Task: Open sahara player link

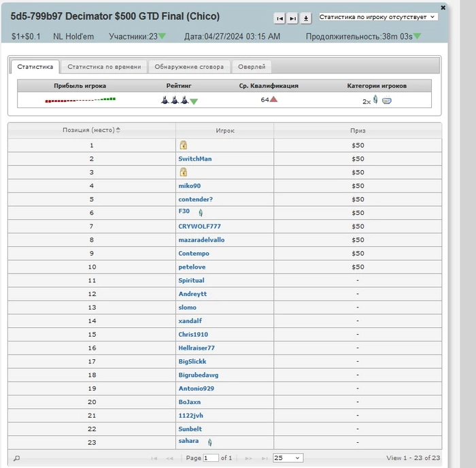Action: coord(188,441)
